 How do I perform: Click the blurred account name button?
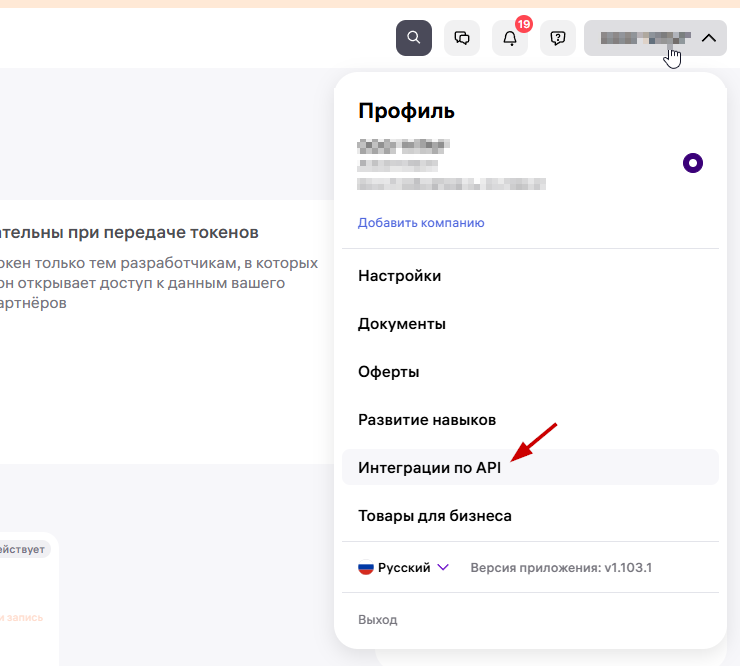[655, 38]
